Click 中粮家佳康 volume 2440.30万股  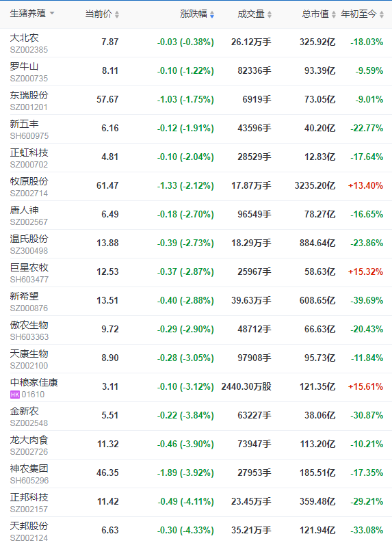point(246,386)
